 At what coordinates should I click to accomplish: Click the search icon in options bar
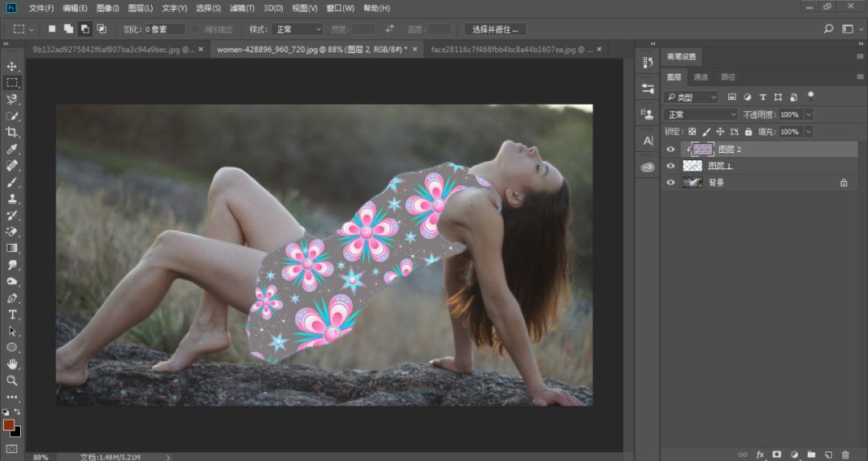(x=828, y=29)
